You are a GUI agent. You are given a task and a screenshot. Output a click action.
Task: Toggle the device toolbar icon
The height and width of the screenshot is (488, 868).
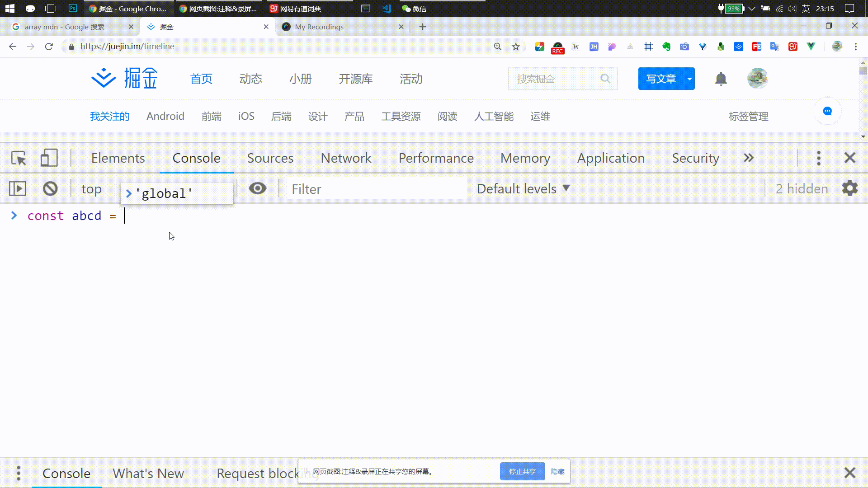coord(49,158)
